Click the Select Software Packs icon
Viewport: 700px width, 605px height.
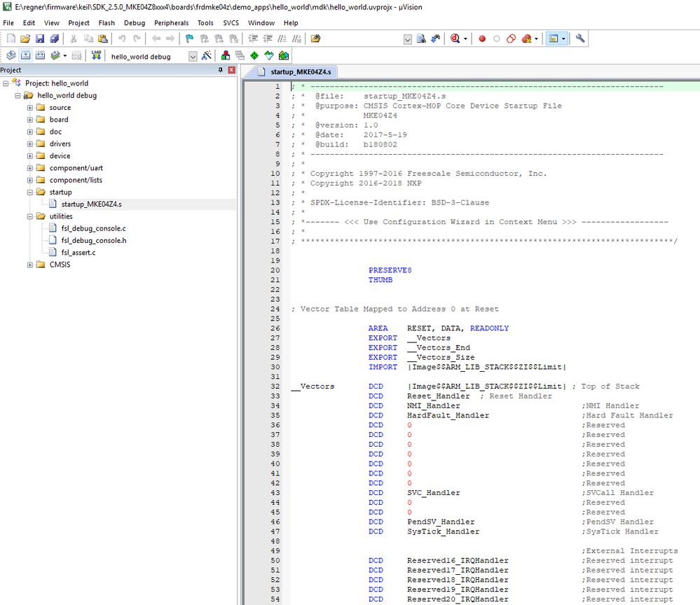(x=269, y=56)
